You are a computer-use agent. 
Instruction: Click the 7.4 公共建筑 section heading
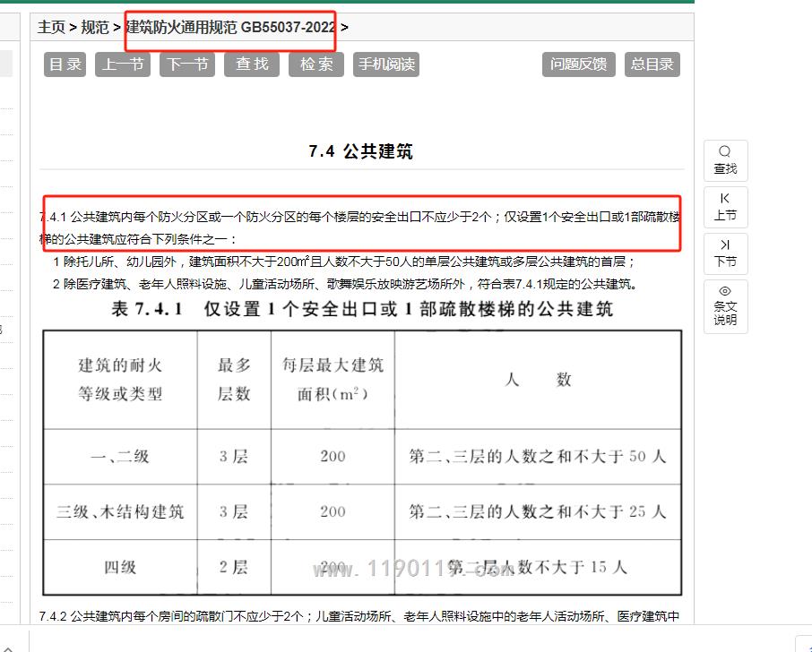pos(361,152)
